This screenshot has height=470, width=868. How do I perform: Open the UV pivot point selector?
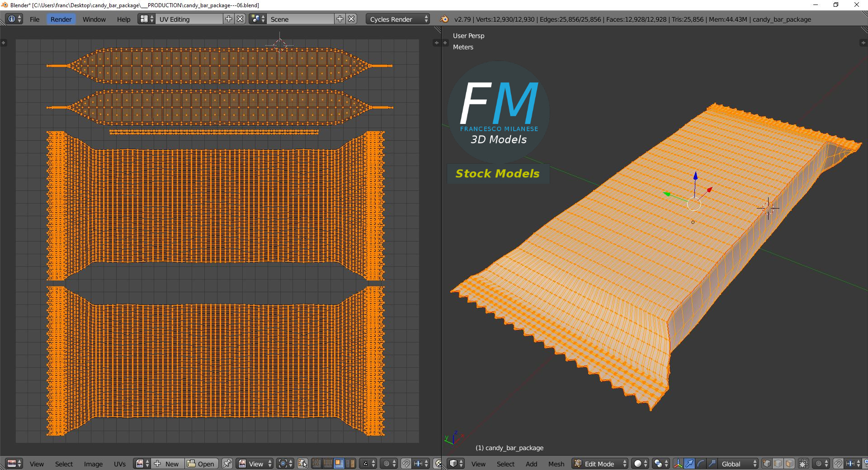pyautogui.click(x=286, y=464)
